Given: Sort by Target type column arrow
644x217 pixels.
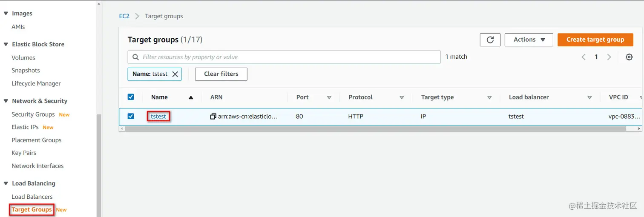Looking at the screenshot, I should click(489, 97).
